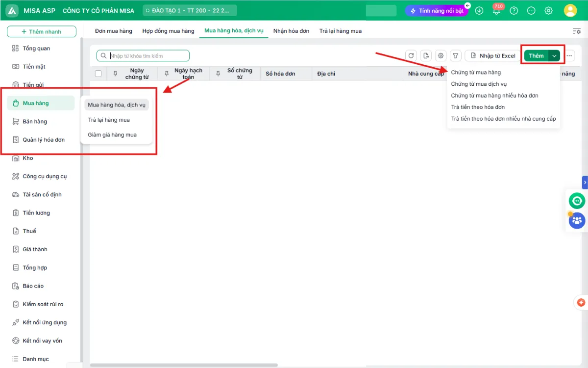Click the keyword search input field

[x=143, y=56]
